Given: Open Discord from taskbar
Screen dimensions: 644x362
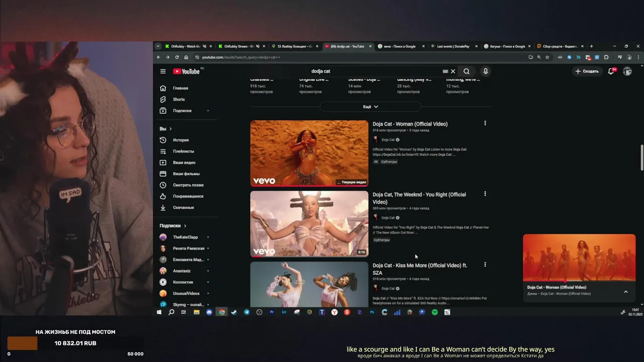Looking at the screenshot, I should click(x=209, y=312).
